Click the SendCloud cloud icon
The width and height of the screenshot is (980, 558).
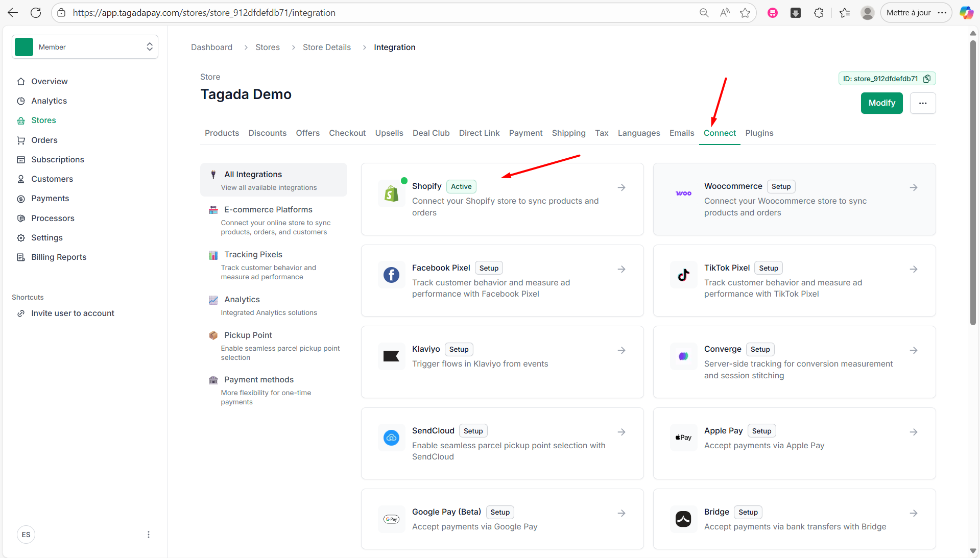(391, 438)
